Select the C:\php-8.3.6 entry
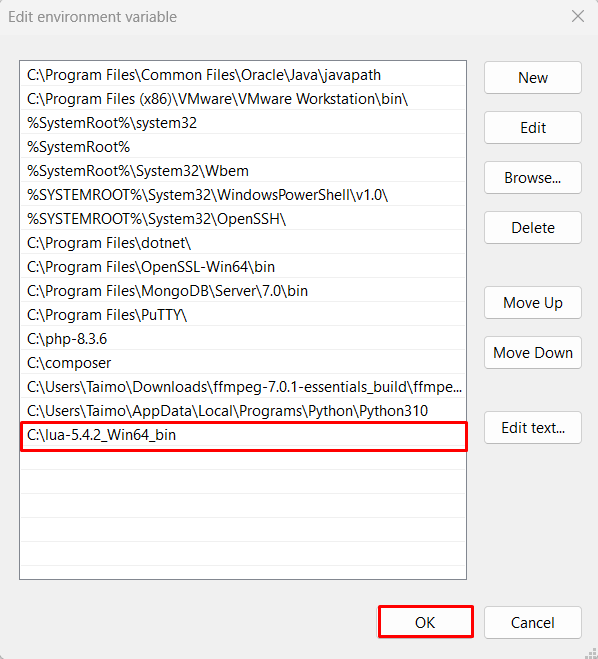The image size is (598, 659). [243, 339]
